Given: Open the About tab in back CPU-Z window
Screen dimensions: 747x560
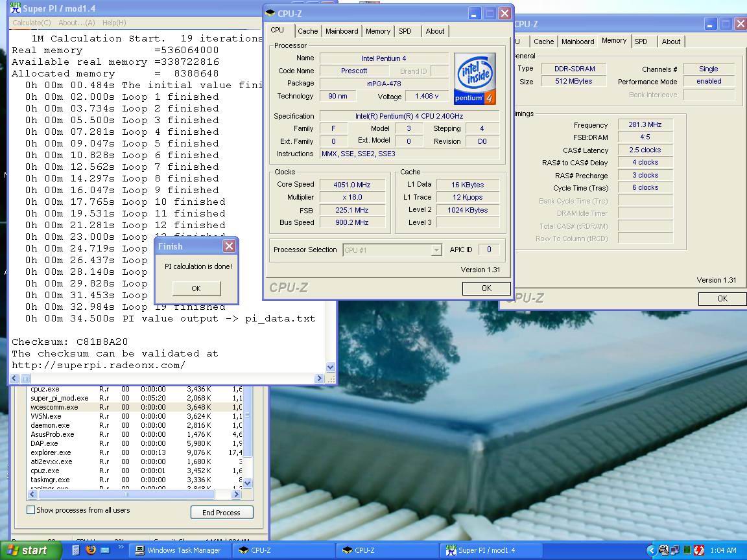Looking at the screenshot, I should (x=670, y=41).
